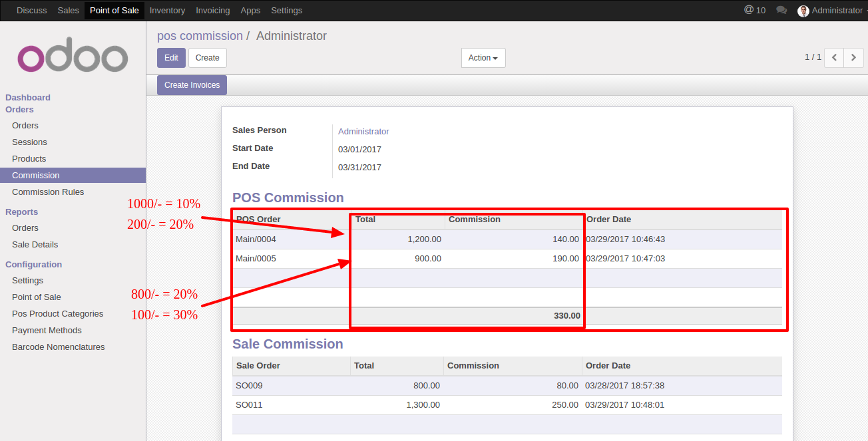Select the Point of Sale menu
868x441 pixels.
114,11
